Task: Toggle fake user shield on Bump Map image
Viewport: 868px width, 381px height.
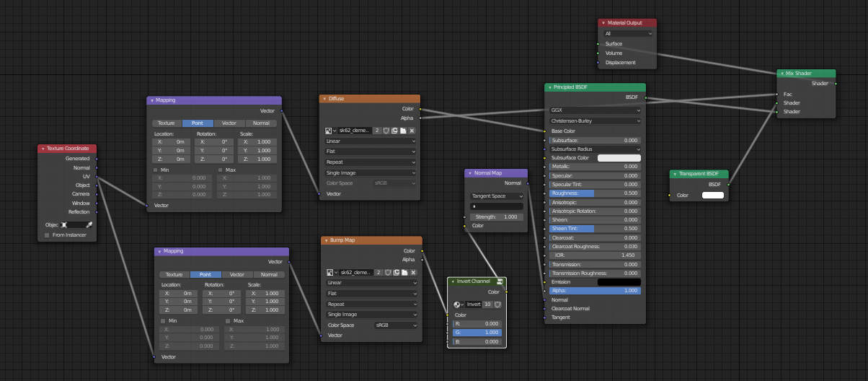Action: click(x=388, y=273)
